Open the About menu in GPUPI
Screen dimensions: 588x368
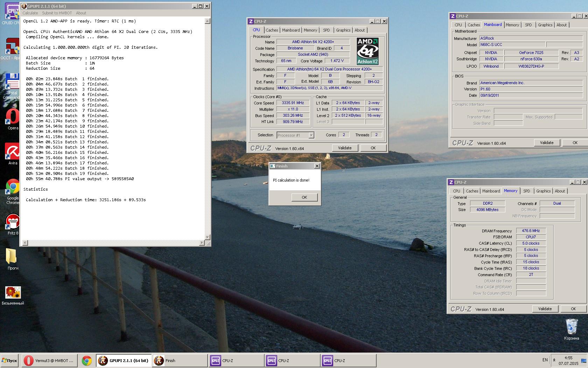click(x=81, y=13)
